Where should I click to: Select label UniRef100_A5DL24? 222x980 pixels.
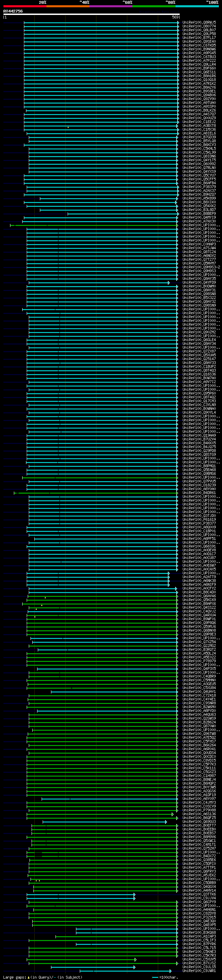tap(199, 653)
